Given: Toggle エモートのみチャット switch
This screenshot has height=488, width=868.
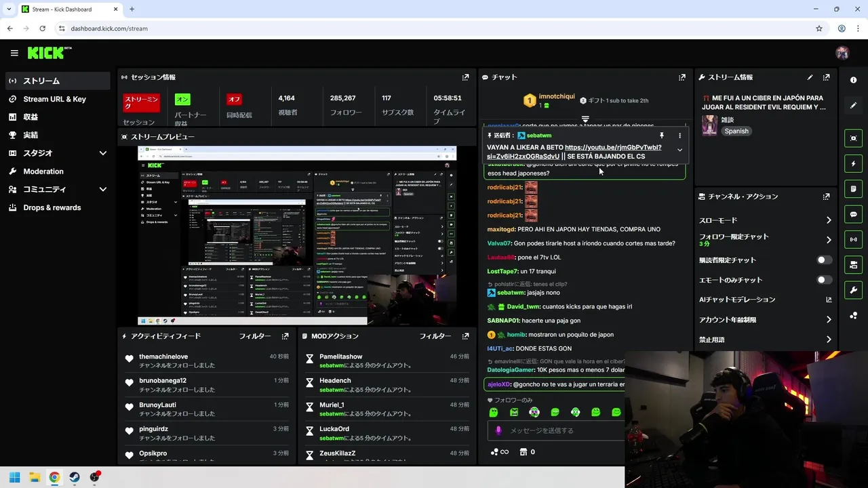Looking at the screenshot, I should (x=824, y=280).
